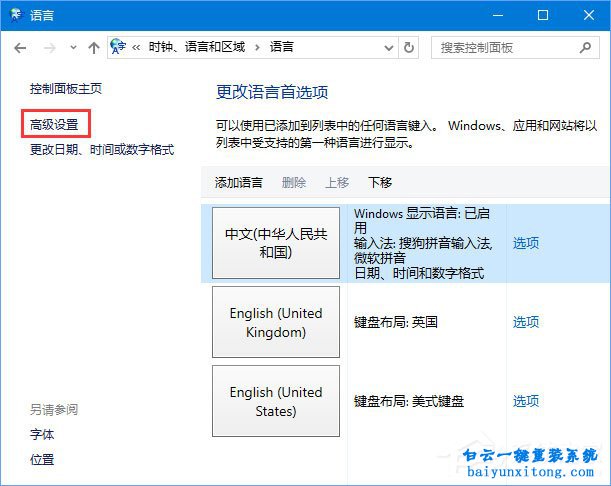Expand breadcrumb chevron before 语言
The width and height of the screenshot is (611, 486).
pyautogui.click(x=257, y=48)
